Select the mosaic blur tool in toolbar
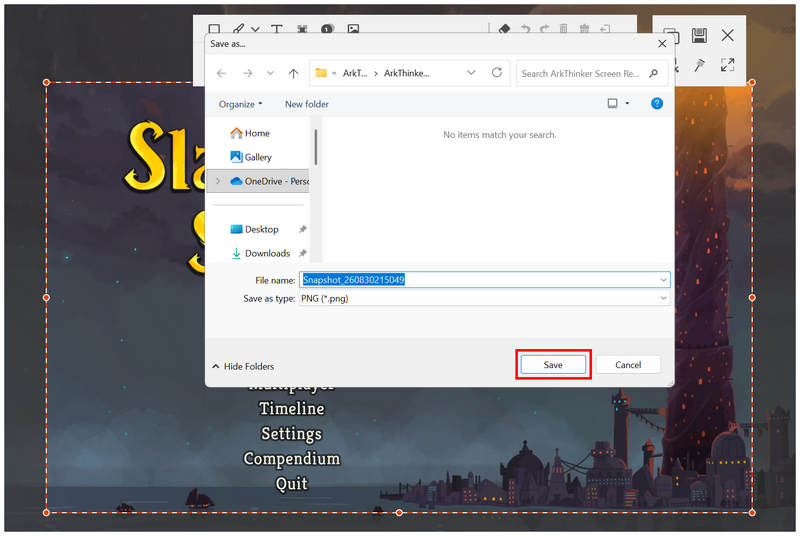This screenshot has width=800, height=536. pyautogui.click(x=303, y=29)
